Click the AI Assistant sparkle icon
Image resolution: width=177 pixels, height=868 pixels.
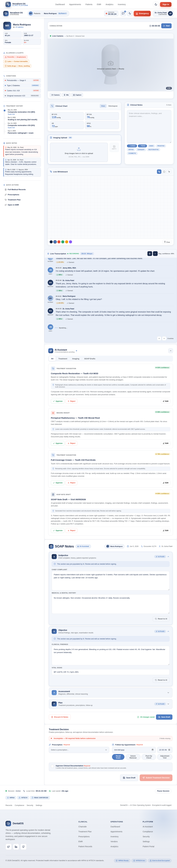tap(51, 350)
